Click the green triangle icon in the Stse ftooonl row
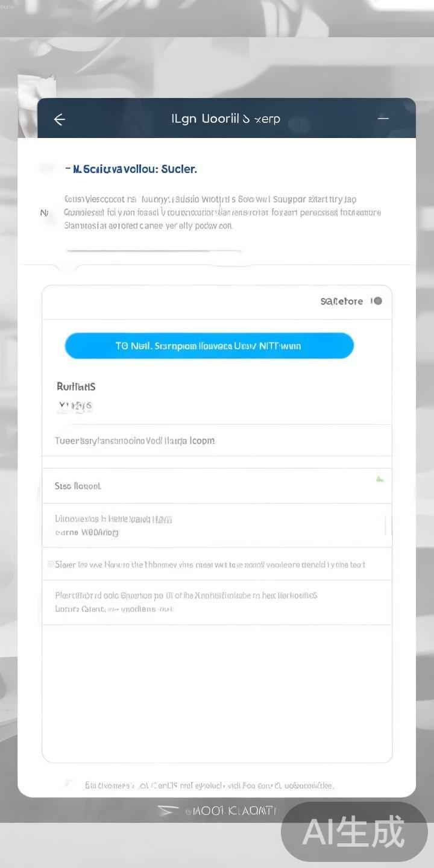The height and width of the screenshot is (868, 434). [x=380, y=479]
